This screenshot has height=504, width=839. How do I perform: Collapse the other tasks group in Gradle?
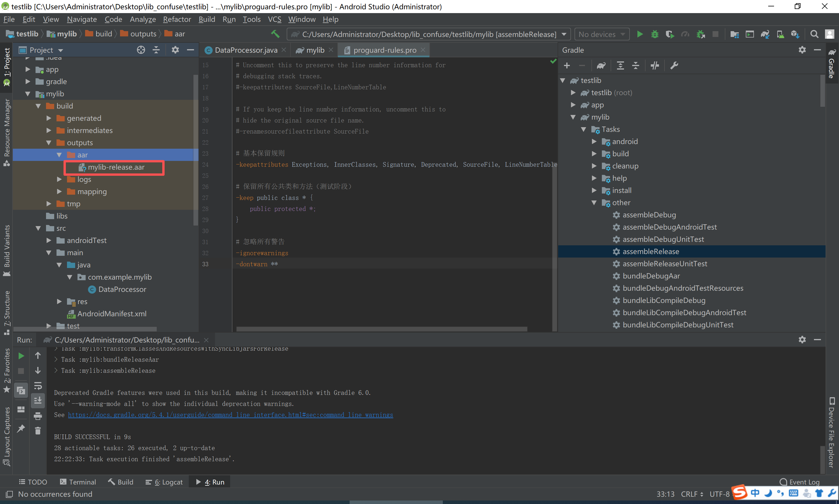pos(594,203)
